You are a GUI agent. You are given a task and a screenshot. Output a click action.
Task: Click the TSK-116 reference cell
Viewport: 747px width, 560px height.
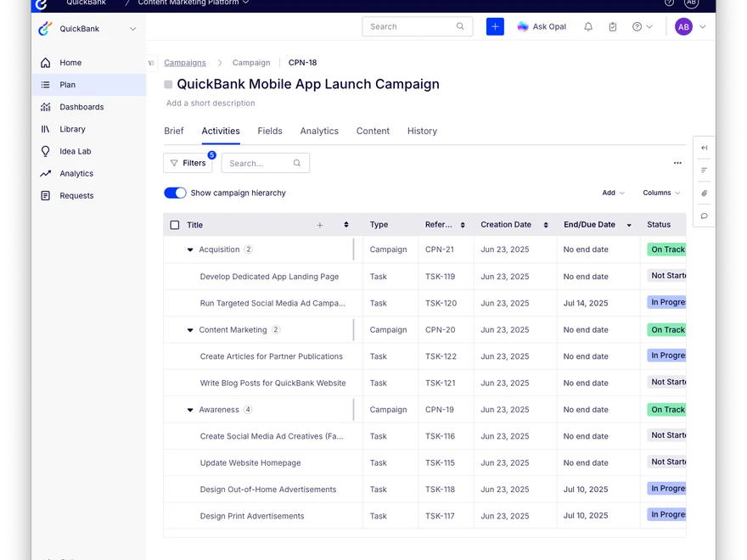440,436
